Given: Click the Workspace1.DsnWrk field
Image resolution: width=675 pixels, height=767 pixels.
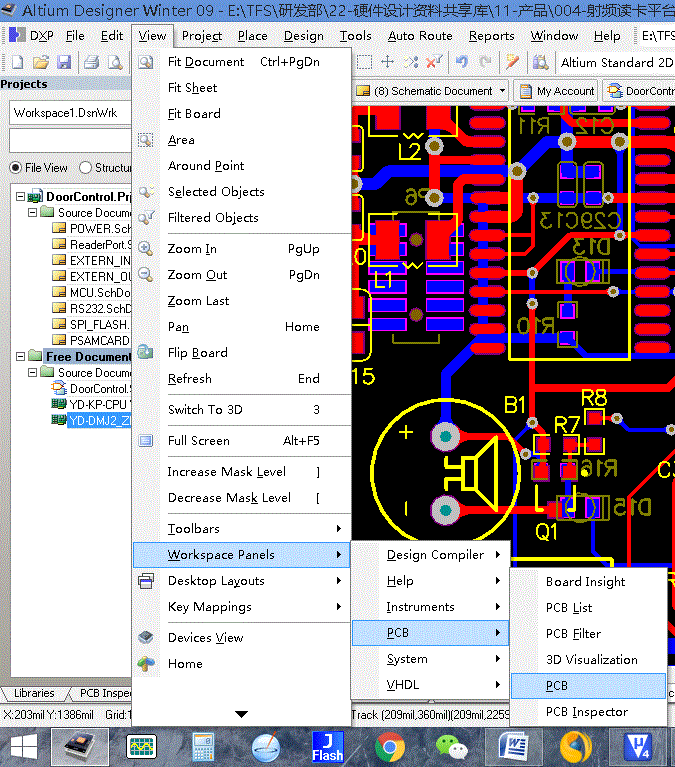Looking at the screenshot, I should (x=70, y=113).
